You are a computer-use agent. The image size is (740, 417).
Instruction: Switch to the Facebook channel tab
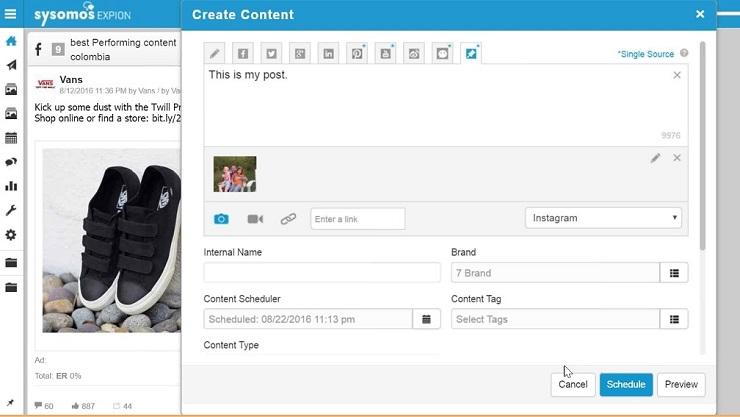[x=243, y=53]
